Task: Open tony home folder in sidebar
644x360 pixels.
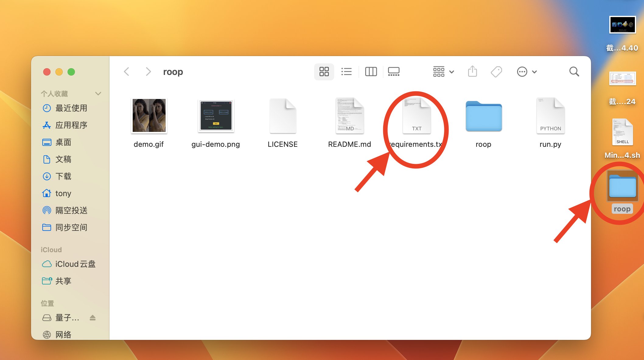Action: point(63,193)
